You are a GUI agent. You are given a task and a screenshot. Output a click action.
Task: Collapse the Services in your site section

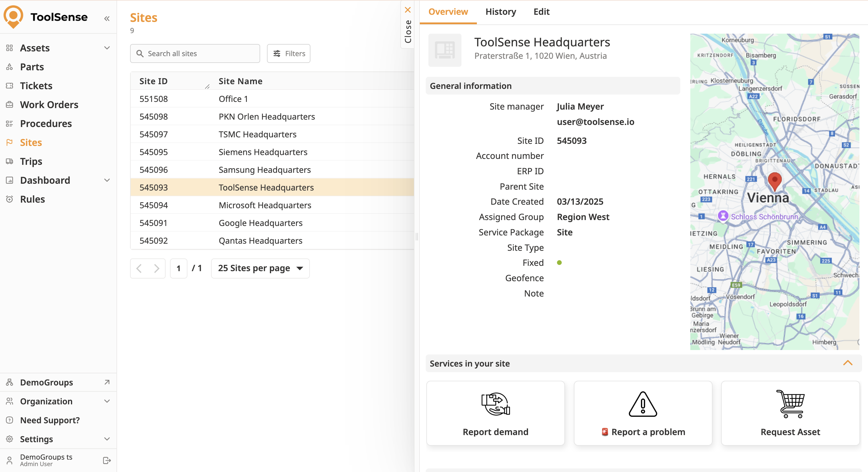point(847,363)
